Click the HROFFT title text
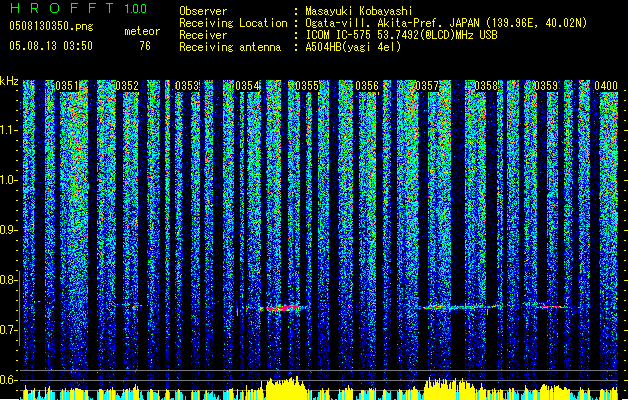629x400 pixels. (x=63, y=8)
